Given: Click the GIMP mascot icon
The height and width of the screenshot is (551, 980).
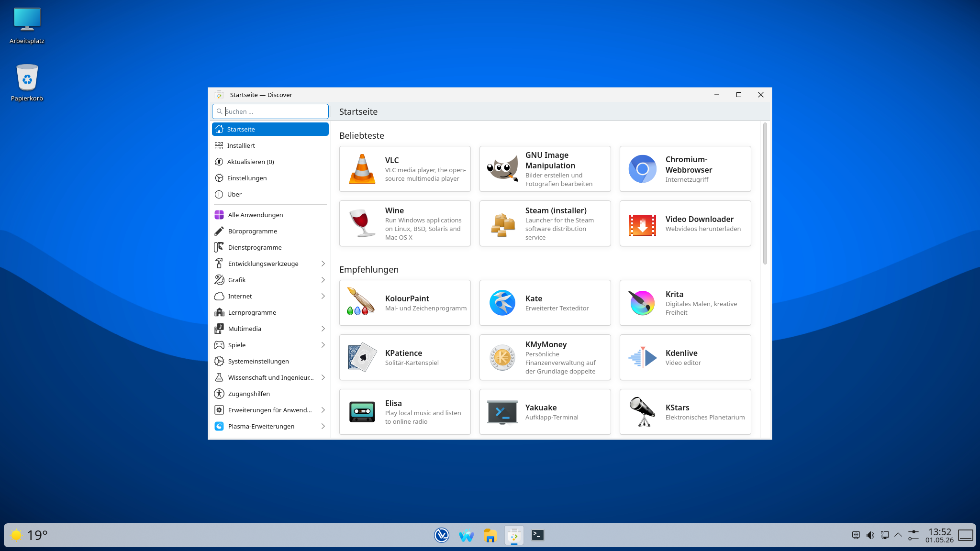Looking at the screenshot, I should [502, 169].
